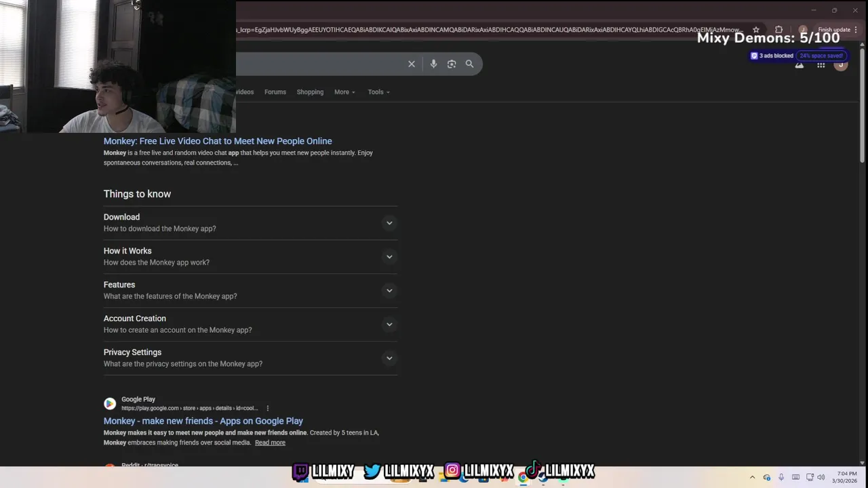
Task: Click the magnifying glass search icon
Action: click(x=469, y=64)
